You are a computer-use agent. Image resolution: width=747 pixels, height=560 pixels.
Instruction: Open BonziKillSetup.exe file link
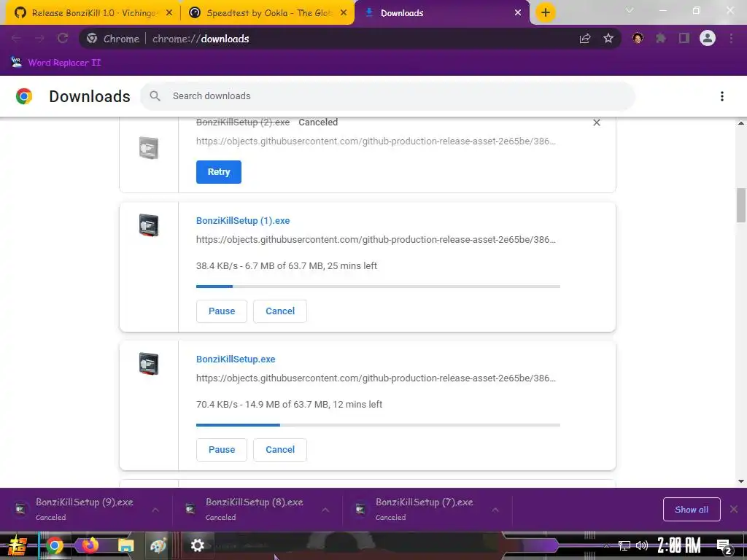[x=236, y=359]
